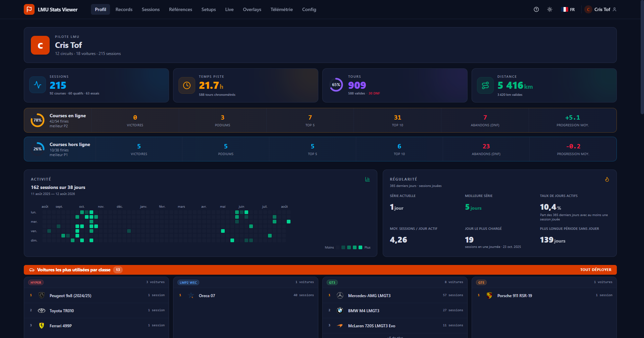The width and height of the screenshot is (644, 338).
Task: Navigate to the Overlays tab
Action: [x=252, y=9]
